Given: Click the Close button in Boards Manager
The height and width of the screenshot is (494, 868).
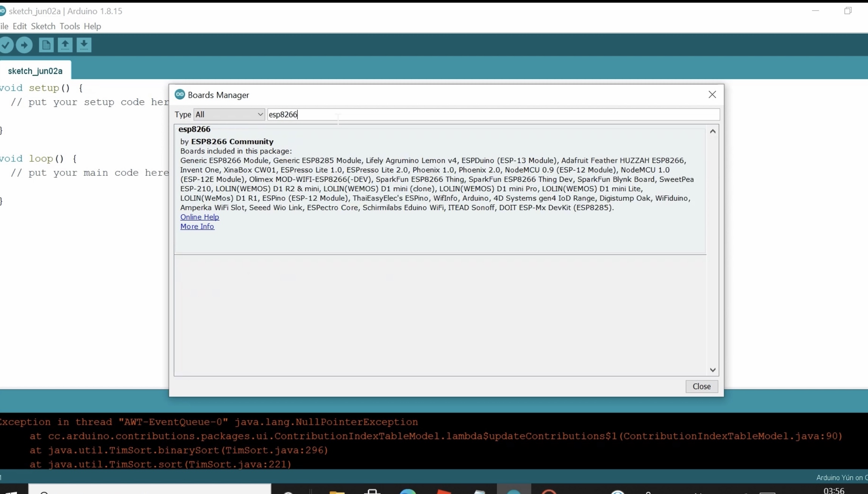Looking at the screenshot, I should (x=701, y=386).
